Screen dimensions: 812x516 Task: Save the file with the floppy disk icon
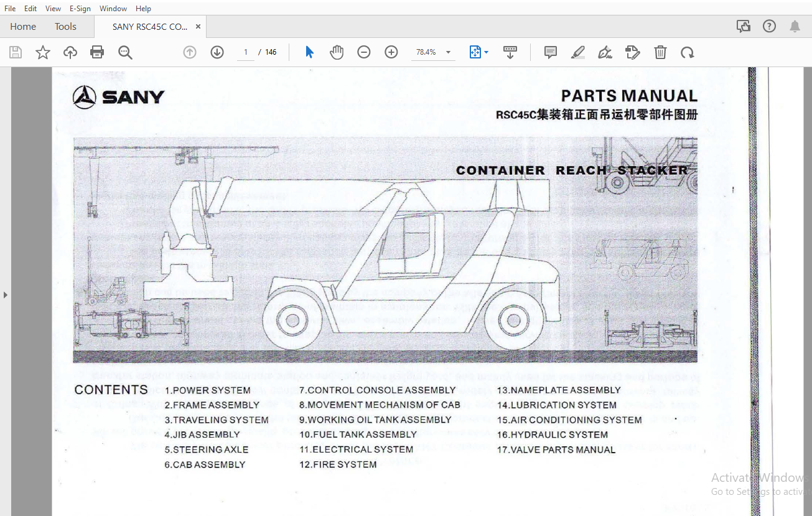pos(16,52)
